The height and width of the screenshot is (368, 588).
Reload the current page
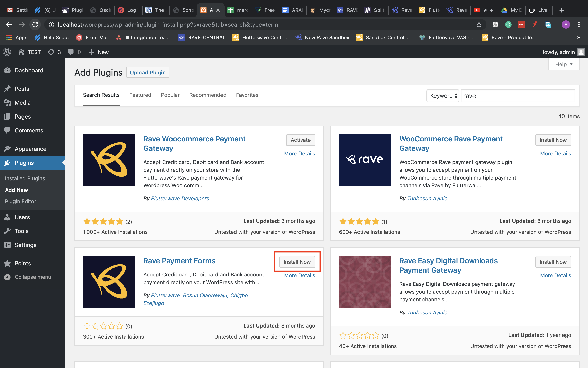35,25
